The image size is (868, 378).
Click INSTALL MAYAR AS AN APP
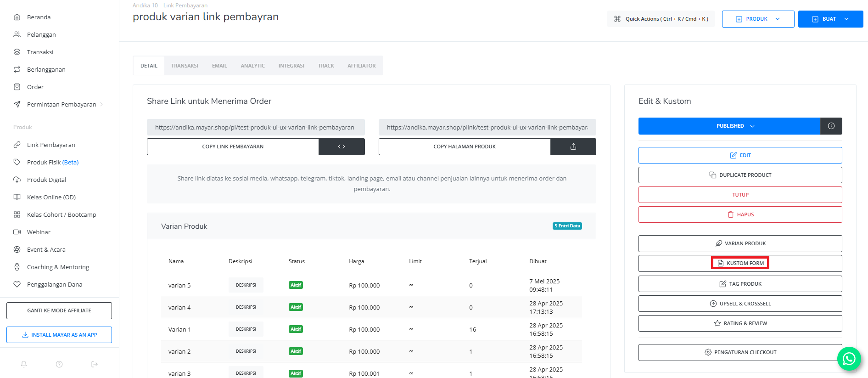59,335
